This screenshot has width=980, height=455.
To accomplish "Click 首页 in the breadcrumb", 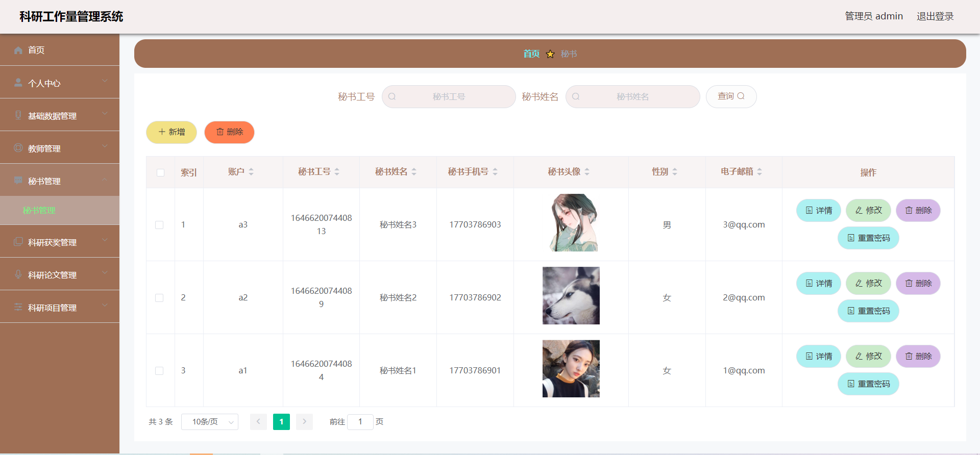I will [531, 54].
